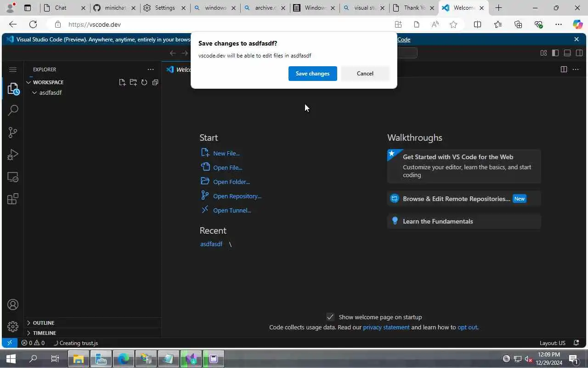Create a new folder in workspace
Image resolution: width=588 pixels, height=368 pixels.
click(x=133, y=82)
